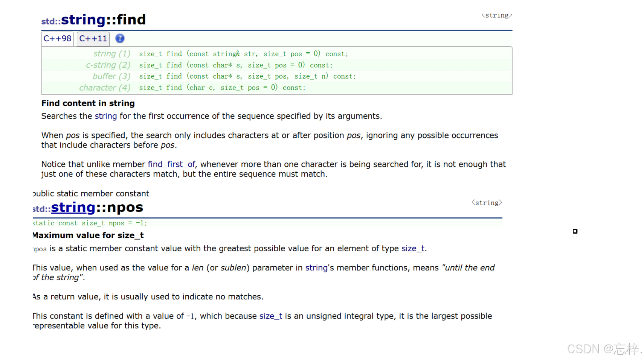
Task: Switch to the C++11 tab
Action: 93,39
